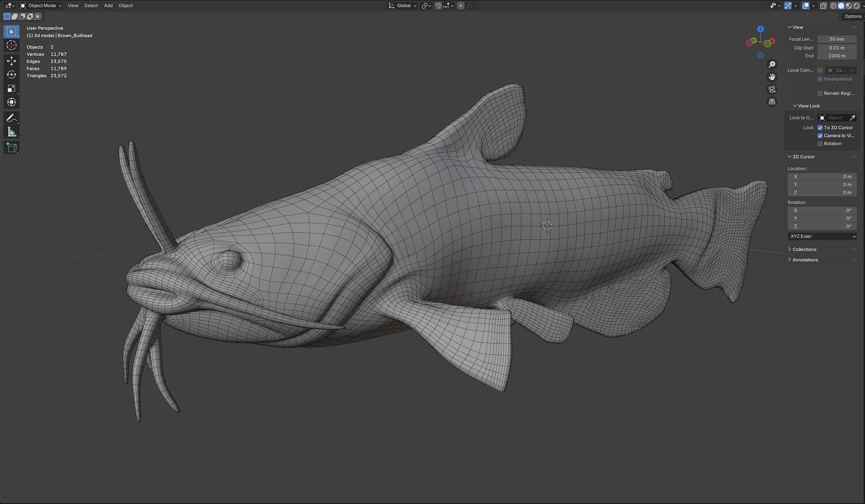
Task: Activate the Rotate tool
Action: 12,74
